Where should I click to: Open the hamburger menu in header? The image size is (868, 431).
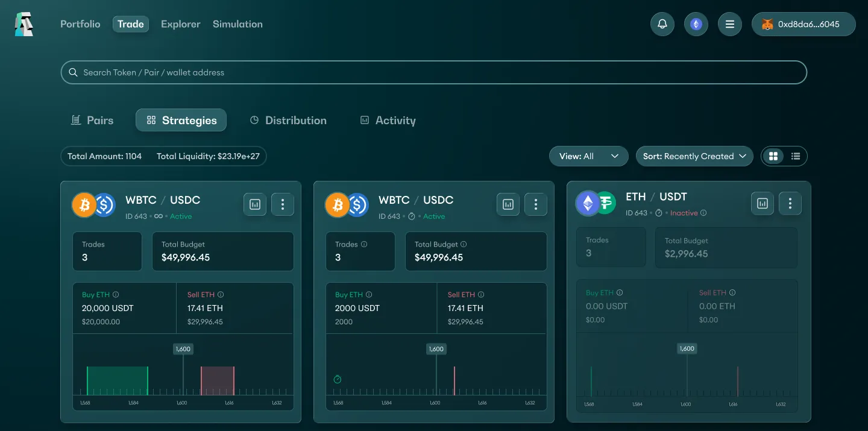tap(730, 24)
